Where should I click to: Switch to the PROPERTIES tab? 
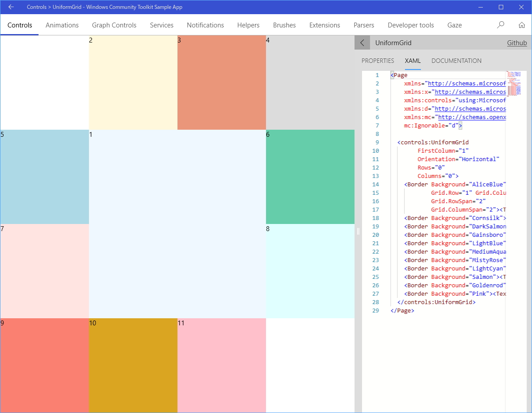[378, 61]
